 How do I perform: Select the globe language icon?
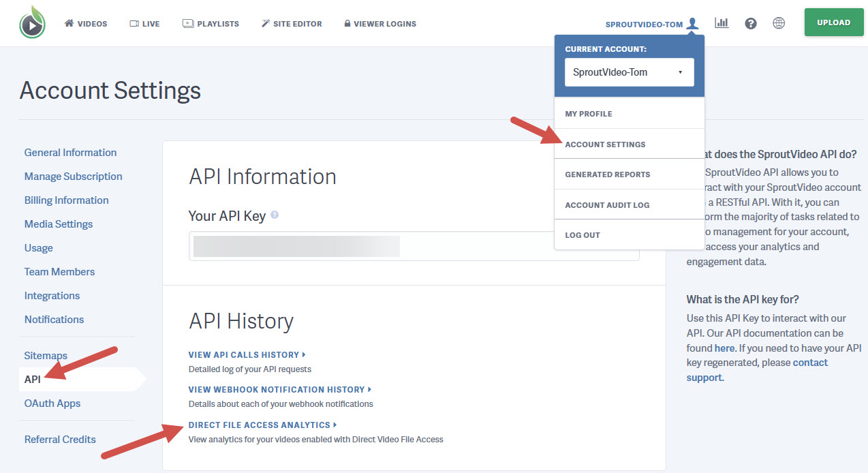[779, 22]
